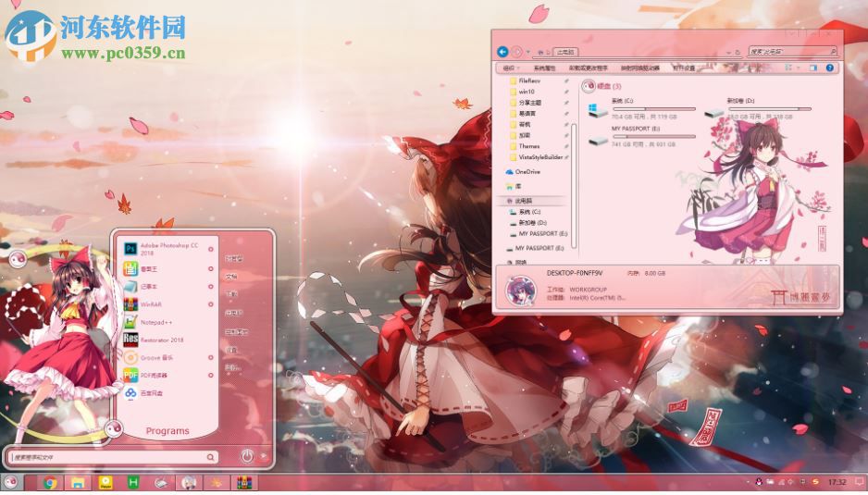The image size is (868, 495).
Task: Collapse the hard drives (3) group header
Action: (x=601, y=86)
